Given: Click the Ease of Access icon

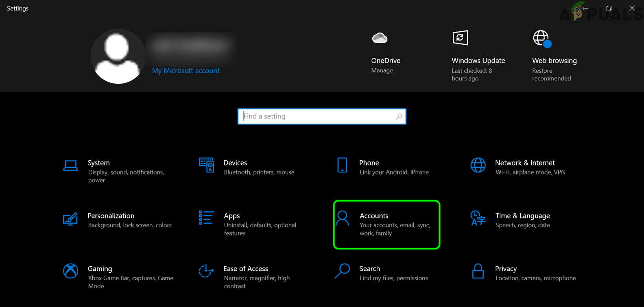Looking at the screenshot, I should point(206,271).
